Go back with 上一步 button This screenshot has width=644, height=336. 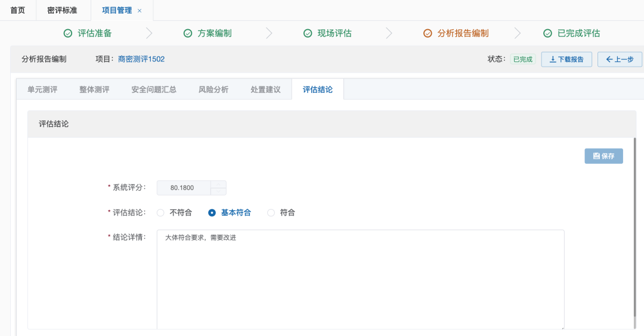(x=620, y=60)
